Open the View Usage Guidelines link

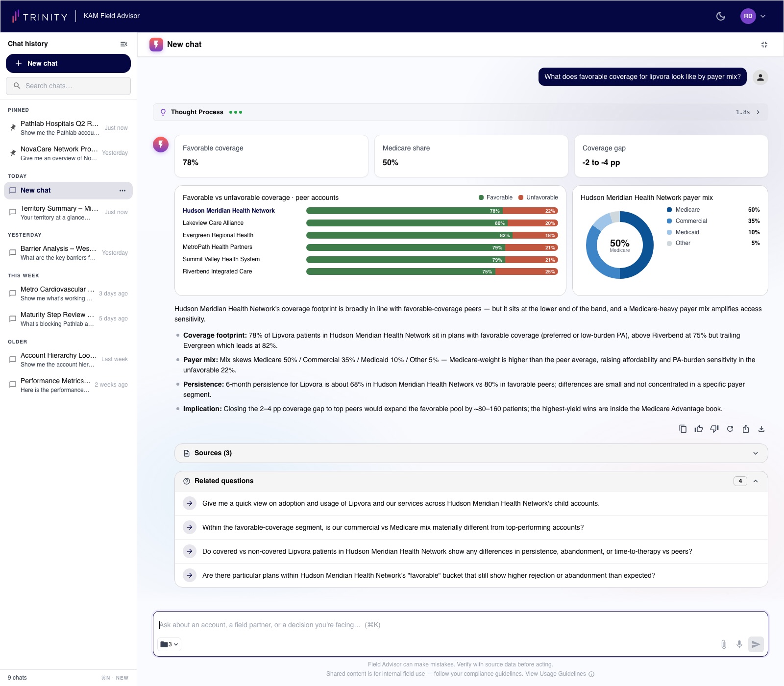pyautogui.click(x=556, y=674)
